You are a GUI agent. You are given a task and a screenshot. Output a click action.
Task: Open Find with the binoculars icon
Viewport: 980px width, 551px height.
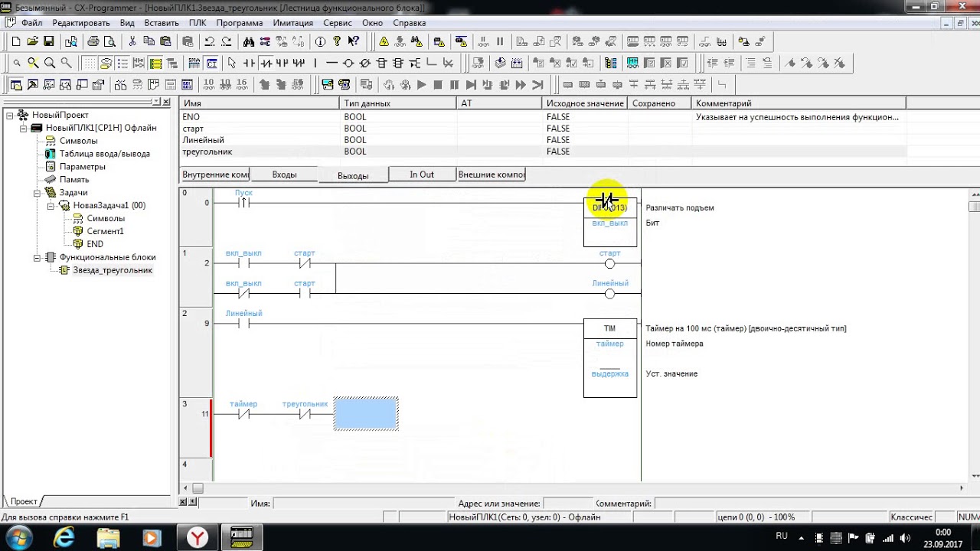(x=249, y=41)
